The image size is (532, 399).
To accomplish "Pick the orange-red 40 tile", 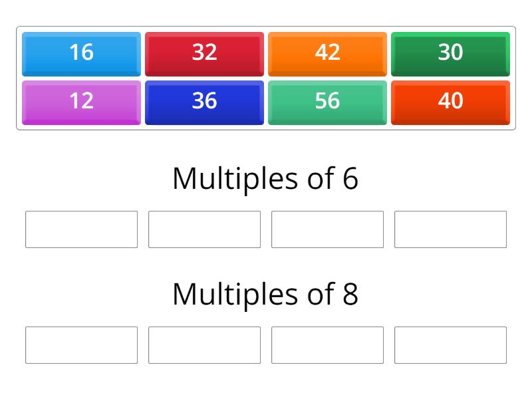I will (450, 102).
